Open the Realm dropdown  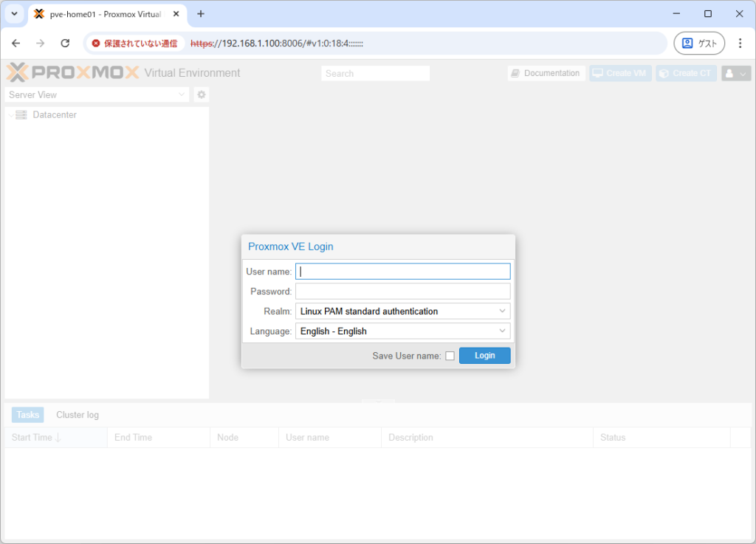tap(402, 311)
